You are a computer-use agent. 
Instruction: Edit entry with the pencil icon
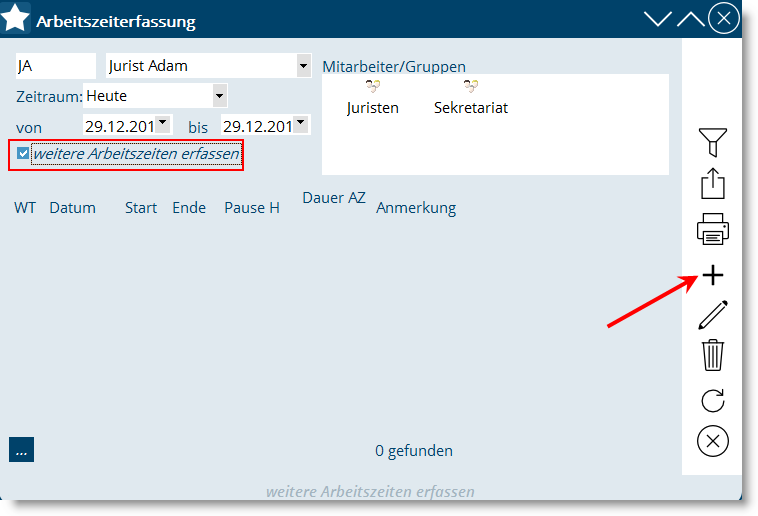pyautogui.click(x=713, y=315)
